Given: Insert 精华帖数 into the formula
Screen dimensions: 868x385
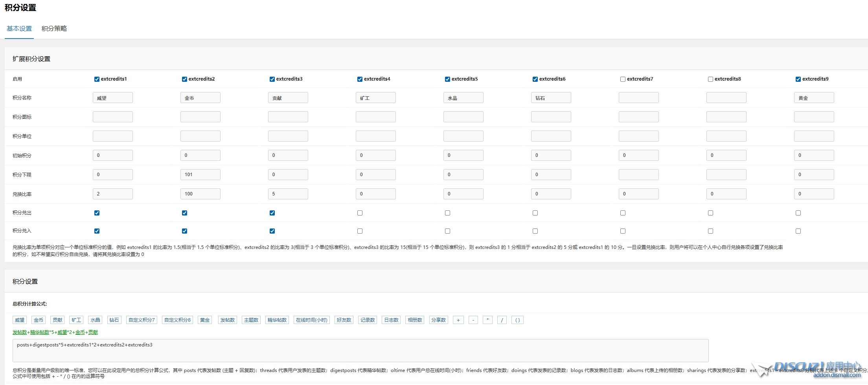Looking at the screenshot, I should pos(277,320).
